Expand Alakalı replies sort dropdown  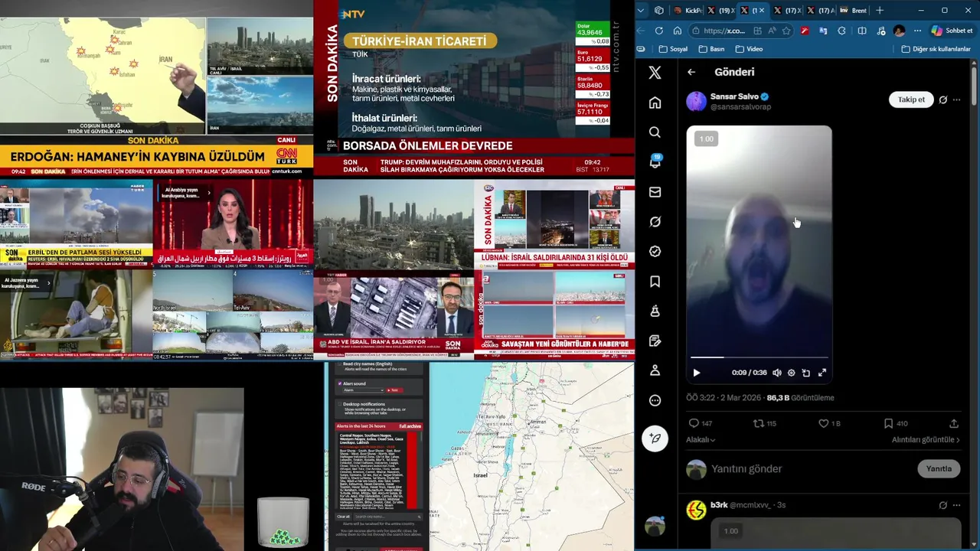pos(701,440)
